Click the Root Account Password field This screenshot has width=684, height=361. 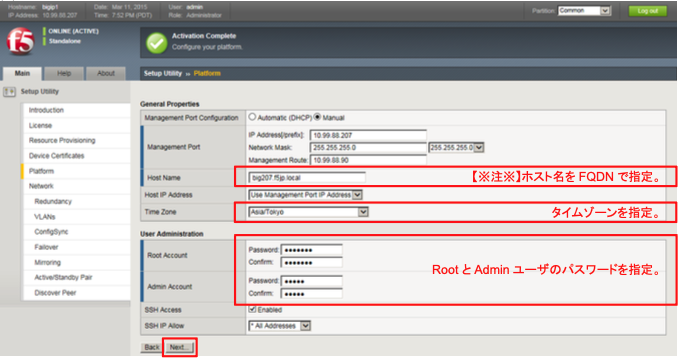click(311, 250)
